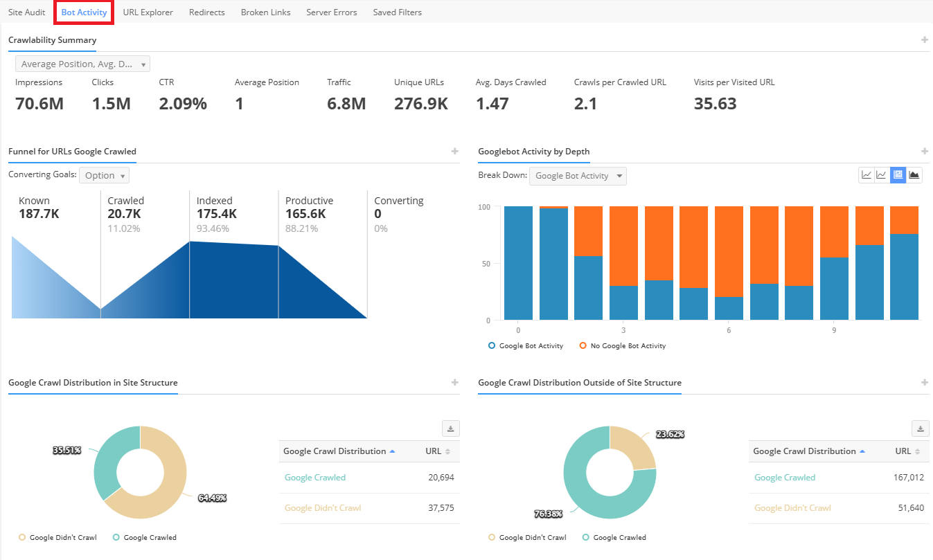The width and height of the screenshot is (933, 560).
Task: Download the Outside of Site Structure table
Action: click(920, 429)
